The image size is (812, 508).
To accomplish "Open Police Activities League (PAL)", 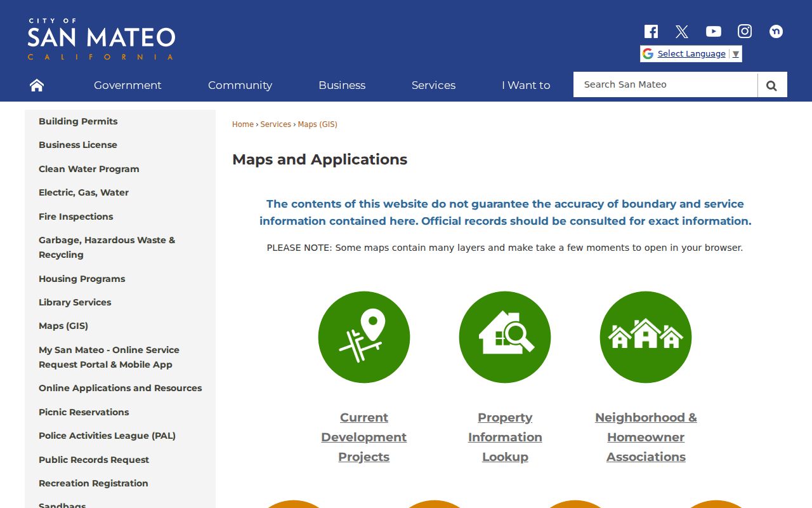I will point(107,436).
